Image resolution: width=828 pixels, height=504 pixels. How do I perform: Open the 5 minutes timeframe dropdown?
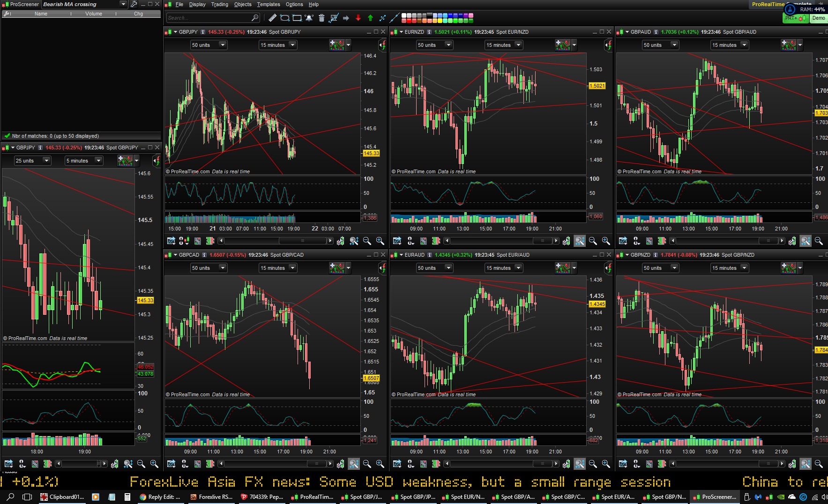(84, 161)
